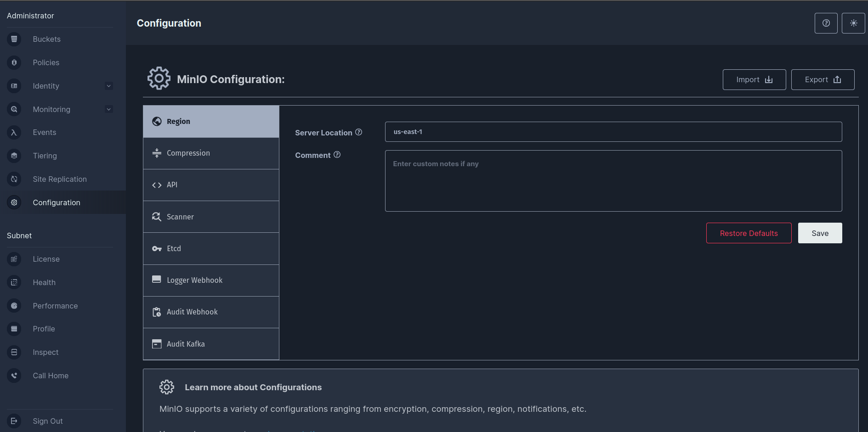
Task: Expand the Monitoring submenu chevron
Action: pyautogui.click(x=109, y=109)
